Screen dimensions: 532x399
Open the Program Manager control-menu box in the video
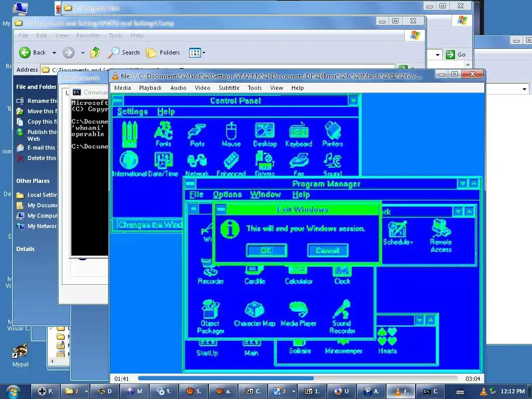coord(190,184)
